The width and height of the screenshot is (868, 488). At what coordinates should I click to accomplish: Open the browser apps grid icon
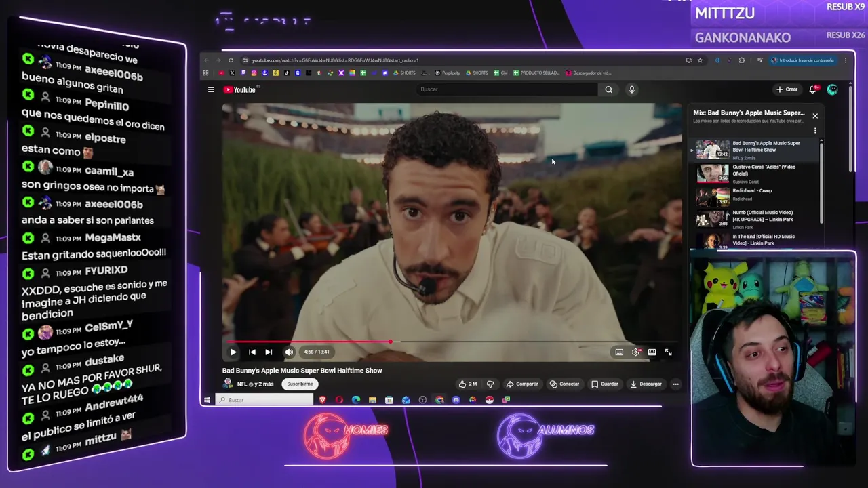tap(206, 73)
